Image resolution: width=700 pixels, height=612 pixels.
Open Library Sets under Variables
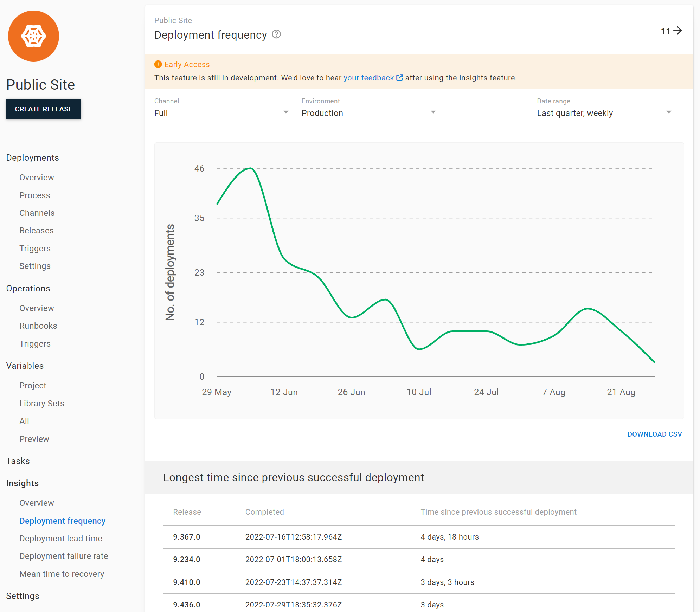point(41,403)
